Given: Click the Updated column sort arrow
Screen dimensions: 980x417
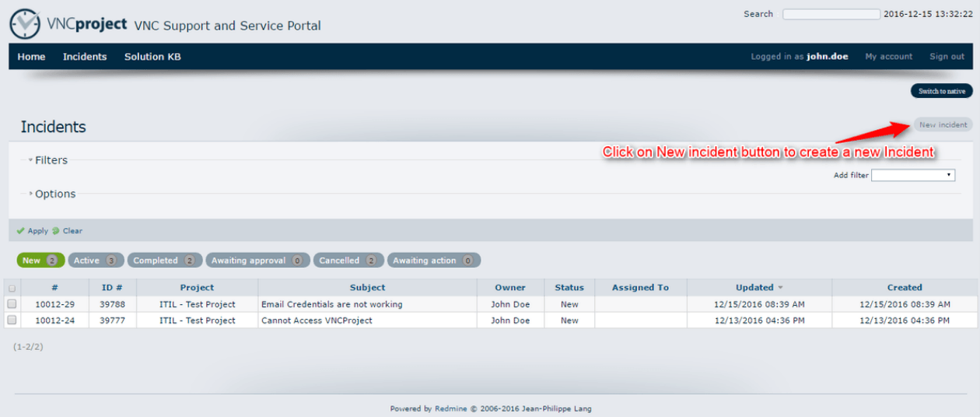Looking at the screenshot, I should click(780, 288).
